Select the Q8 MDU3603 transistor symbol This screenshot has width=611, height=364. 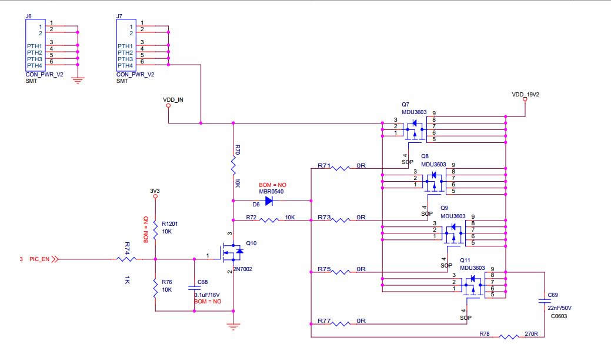point(434,179)
